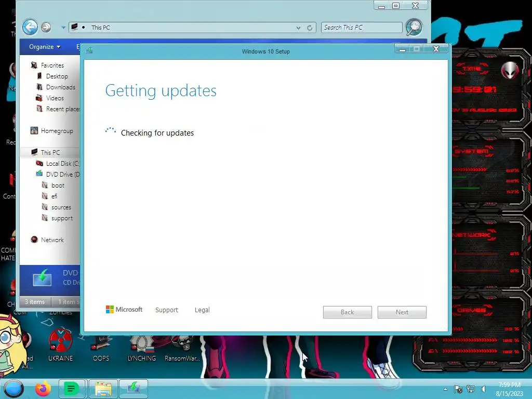This screenshot has height=399, width=532.
Task: Select Favorites in Explorer navigation pane
Action: click(52, 65)
